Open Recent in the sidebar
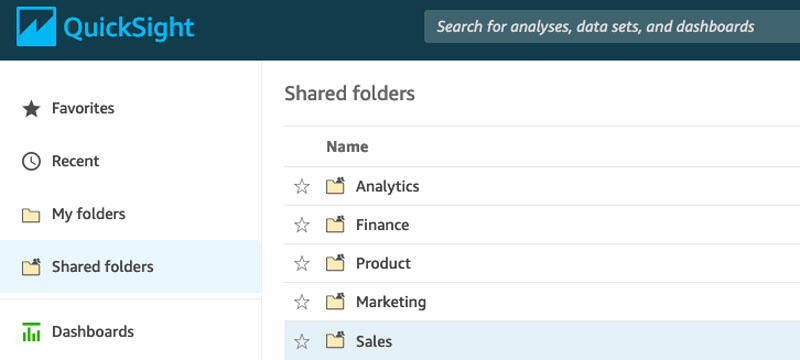The image size is (800, 360). click(131, 161)
